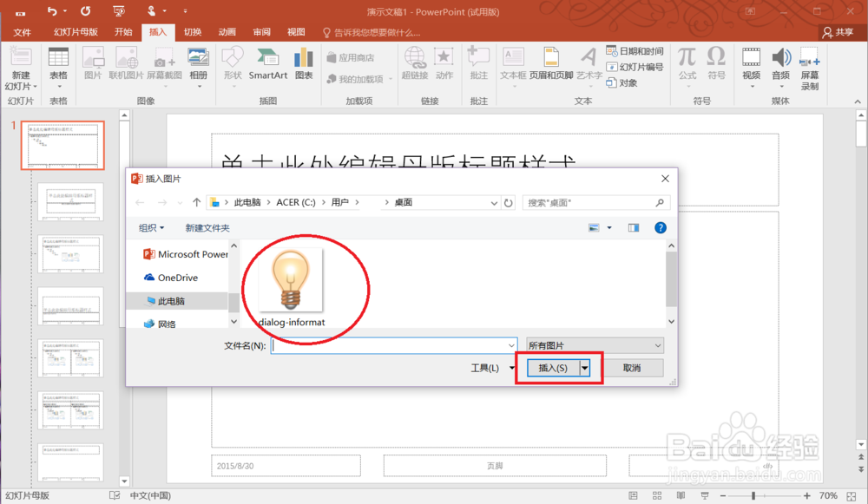This screenshot has height=504, width=868.
Task: Insert Date and Time (日期和时间)
Action: pos(635,51)
